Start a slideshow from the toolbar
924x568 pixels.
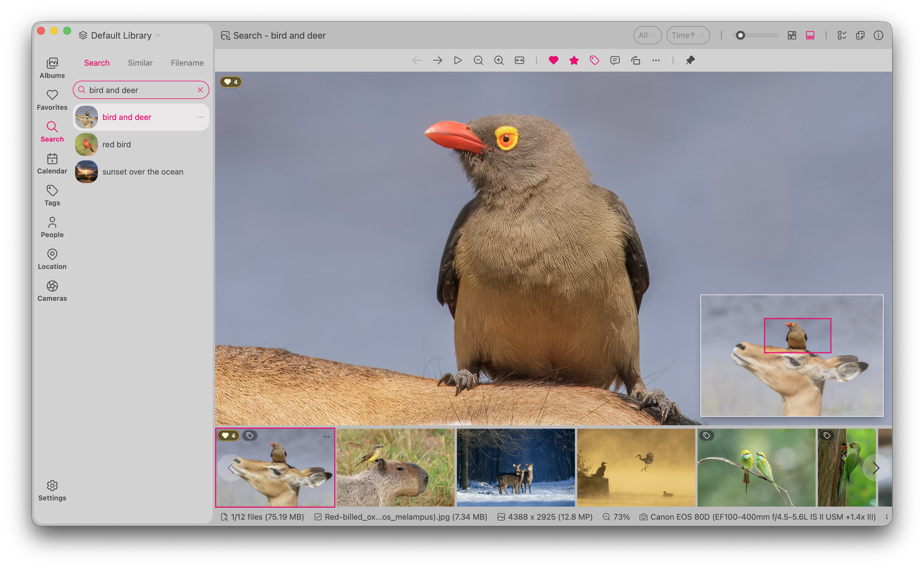coord(458,60)
